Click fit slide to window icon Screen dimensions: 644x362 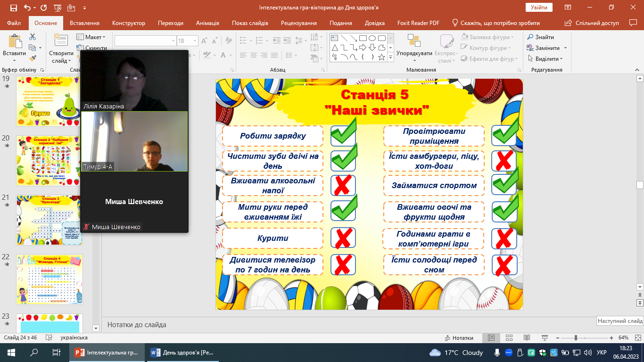(x=637, y=338)
